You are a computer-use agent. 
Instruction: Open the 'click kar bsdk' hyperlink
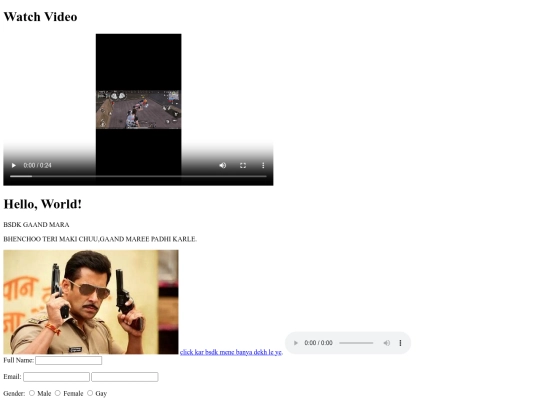pos(231,352)
